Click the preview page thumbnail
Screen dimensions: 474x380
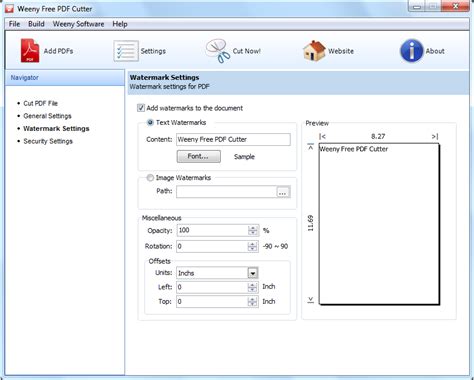point(379,224)
